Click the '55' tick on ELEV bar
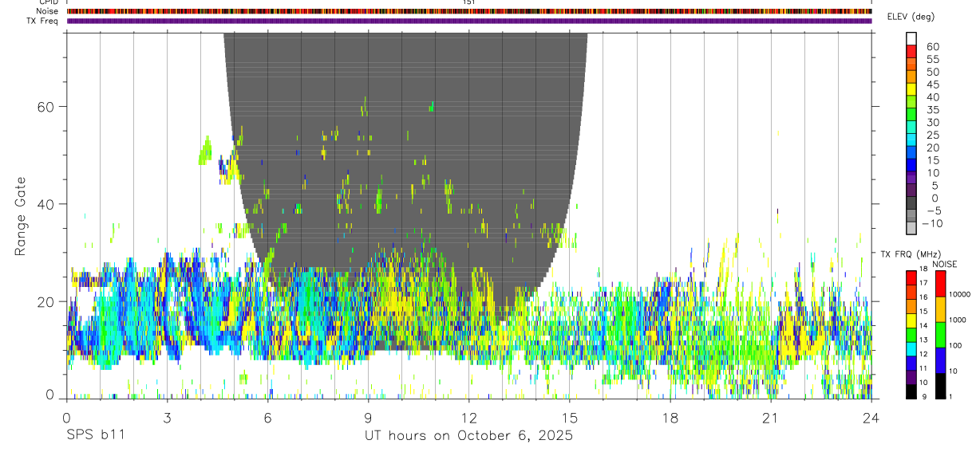This screenshot has width=980, height=452. click(x=932, y=59)
